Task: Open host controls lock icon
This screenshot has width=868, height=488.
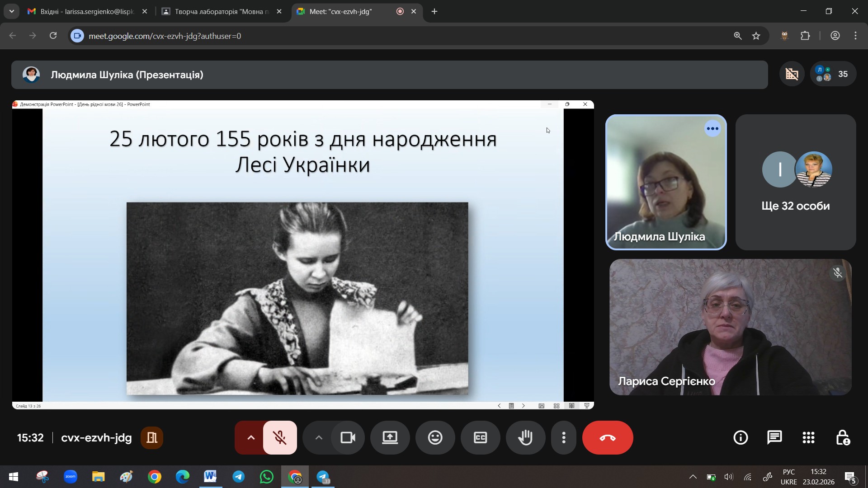Action: pos(843,437)
